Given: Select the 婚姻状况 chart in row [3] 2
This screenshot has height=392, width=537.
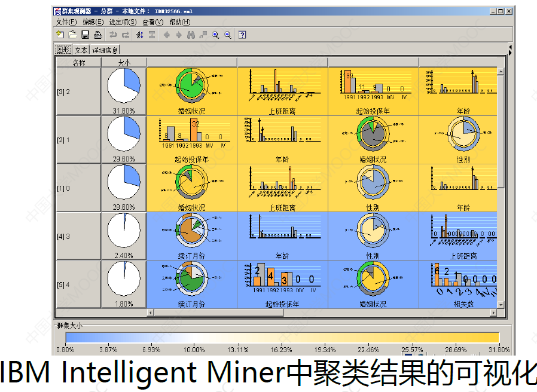Looking at the screenshot, I should pos(192,91).
